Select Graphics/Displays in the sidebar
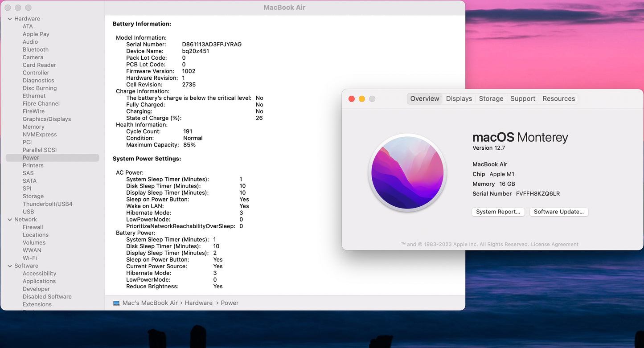This screenshot has height=348, width=644. coord(47,119)
